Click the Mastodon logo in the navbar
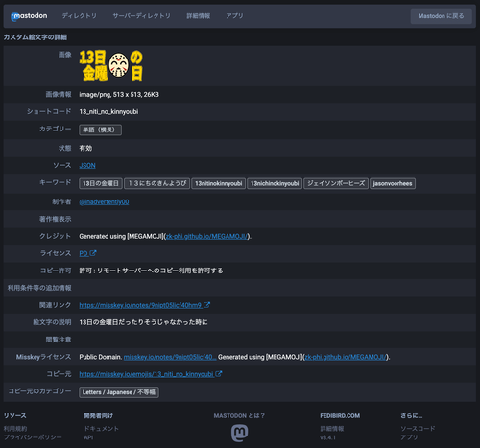Image resolution: width=480 pixels, height=448 pixels. click(29, 16)
